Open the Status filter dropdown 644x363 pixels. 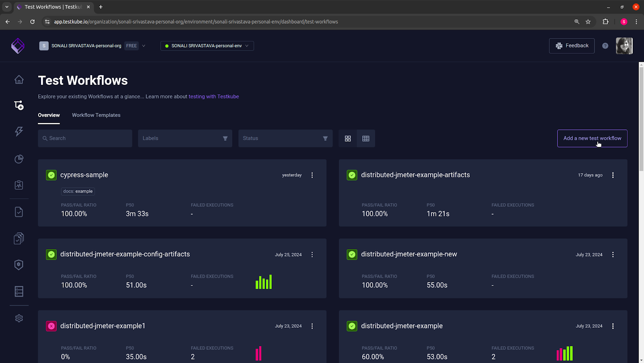(x=285, y=138)
